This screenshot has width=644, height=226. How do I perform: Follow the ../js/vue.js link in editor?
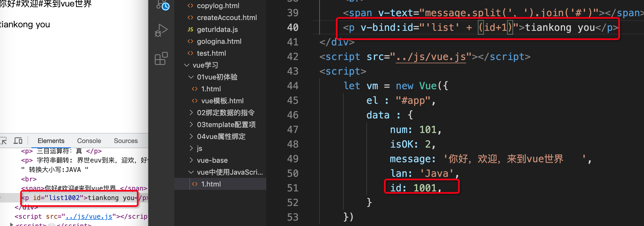tap(431, 57)
